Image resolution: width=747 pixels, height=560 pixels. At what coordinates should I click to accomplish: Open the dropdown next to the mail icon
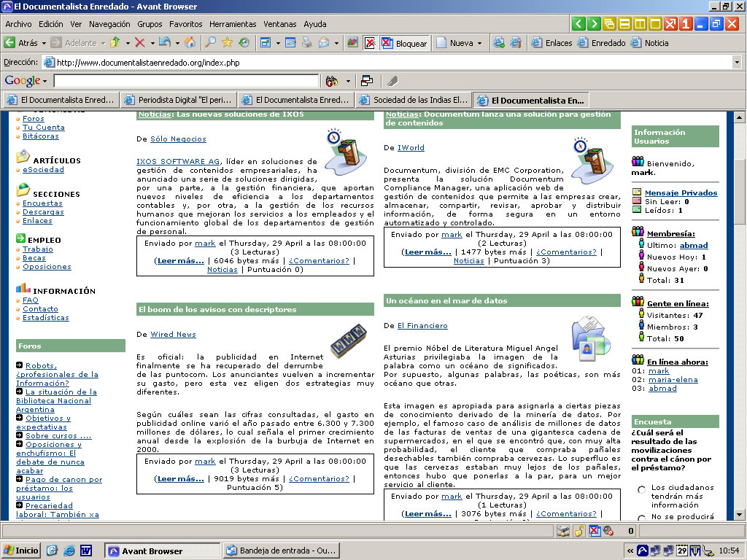(336, 43)
